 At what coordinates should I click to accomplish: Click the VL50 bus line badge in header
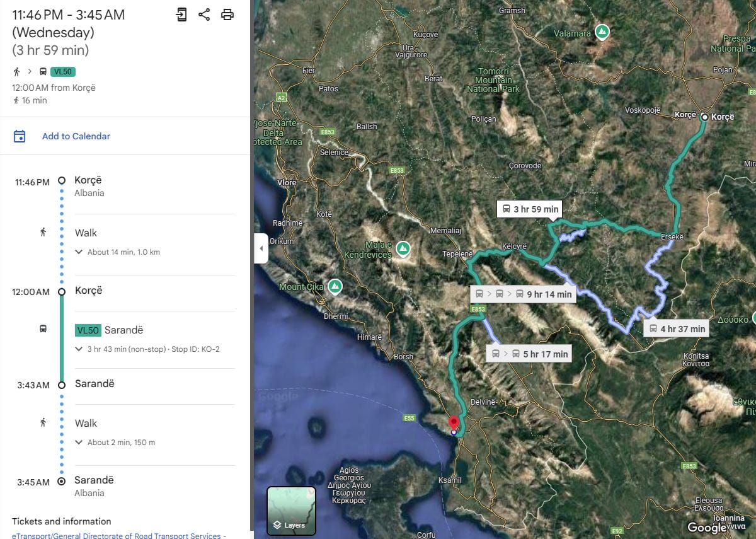coord(63,72)
